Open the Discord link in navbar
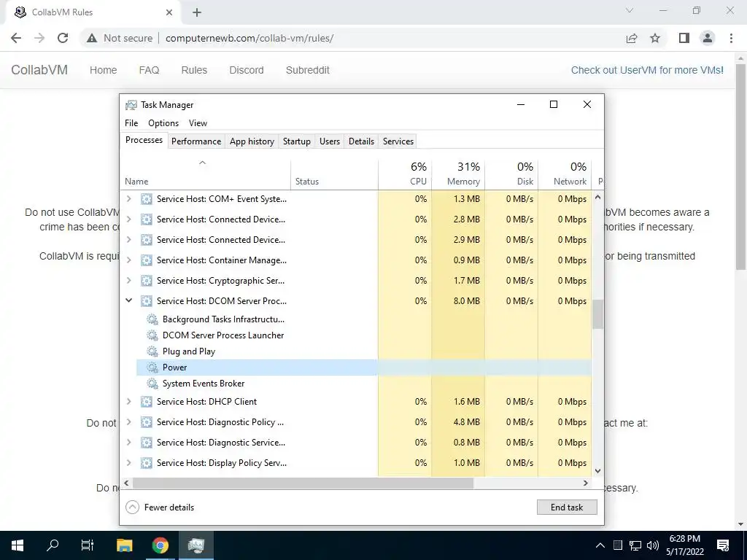The height and width of the screenshot is (560, 747). [247, 70]
